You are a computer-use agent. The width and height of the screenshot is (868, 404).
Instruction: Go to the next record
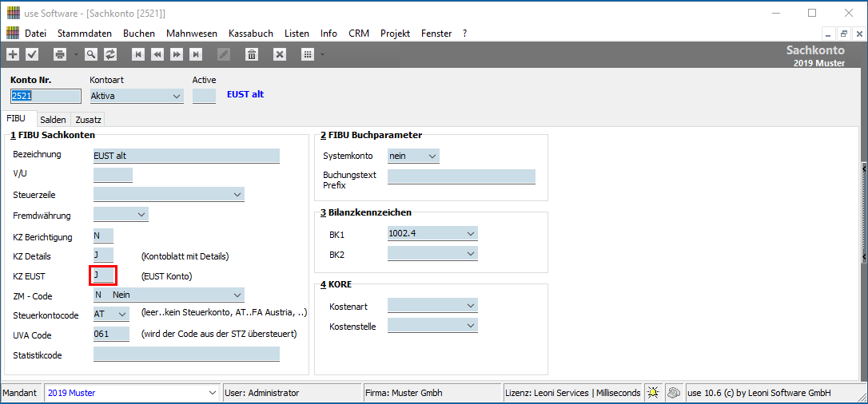[177, 54]
